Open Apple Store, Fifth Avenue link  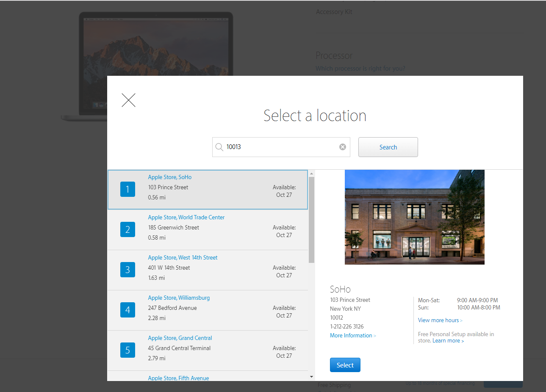(178, 378)
